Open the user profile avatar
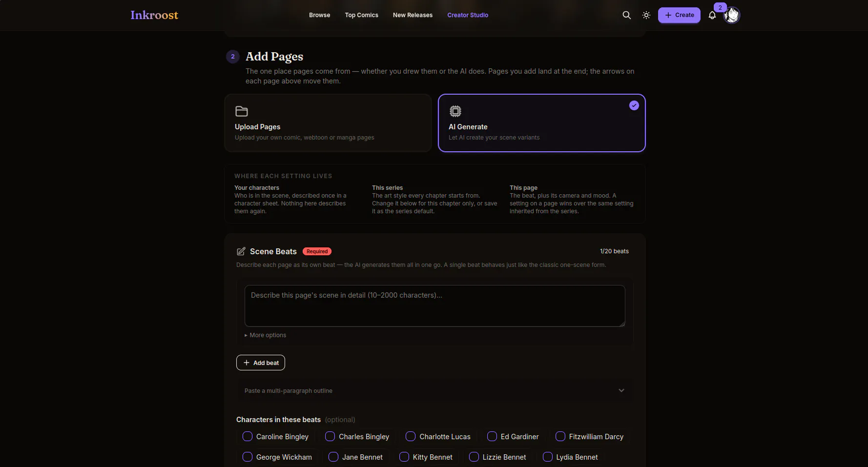Screen dimensions: 868x467 coord(732,15)
